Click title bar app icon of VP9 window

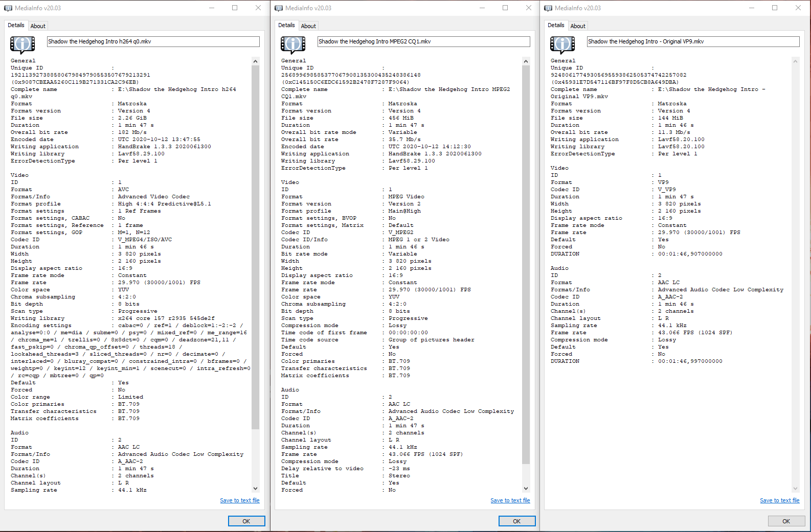pyautogui.click(x=548, y=8)
